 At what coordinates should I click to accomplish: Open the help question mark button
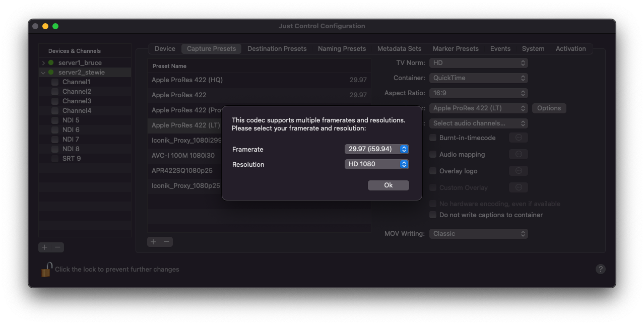pyautogui.click(x=600, y=269)
